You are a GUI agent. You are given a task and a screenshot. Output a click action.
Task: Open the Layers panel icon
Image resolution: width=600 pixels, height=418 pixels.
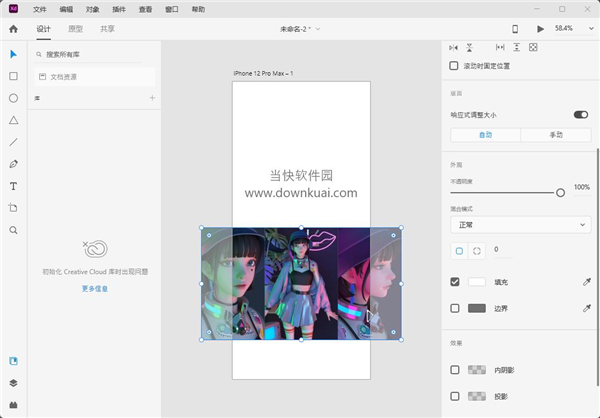point(13,383)
